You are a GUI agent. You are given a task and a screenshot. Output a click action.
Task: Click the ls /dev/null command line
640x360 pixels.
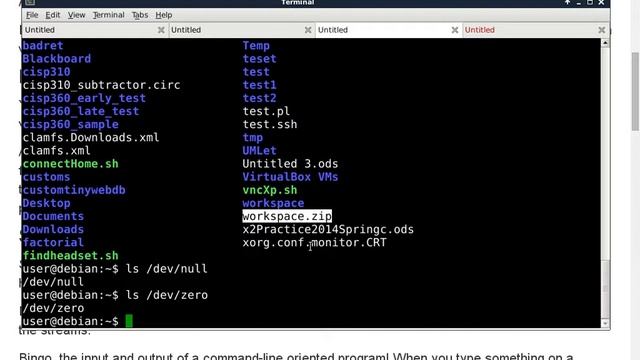pyautogui.click(x=115, y=269)
